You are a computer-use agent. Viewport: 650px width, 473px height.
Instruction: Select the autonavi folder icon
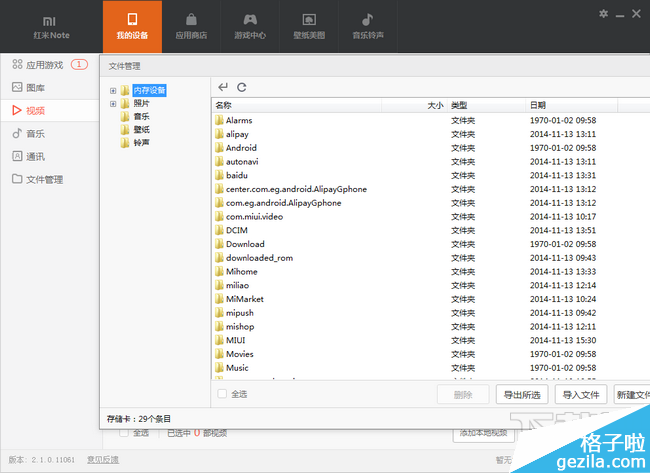click(219, 161)
